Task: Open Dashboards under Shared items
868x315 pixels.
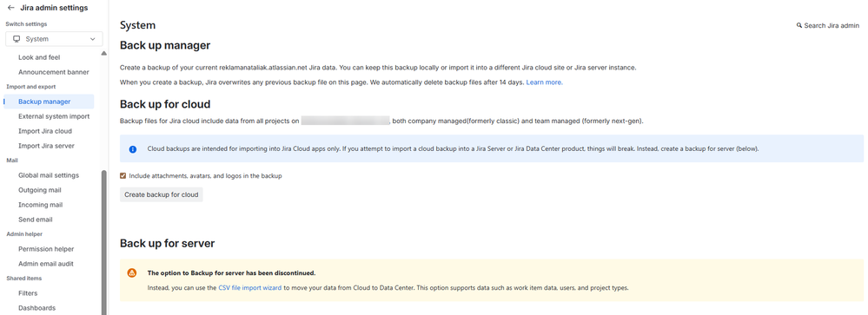Action: 36,308
